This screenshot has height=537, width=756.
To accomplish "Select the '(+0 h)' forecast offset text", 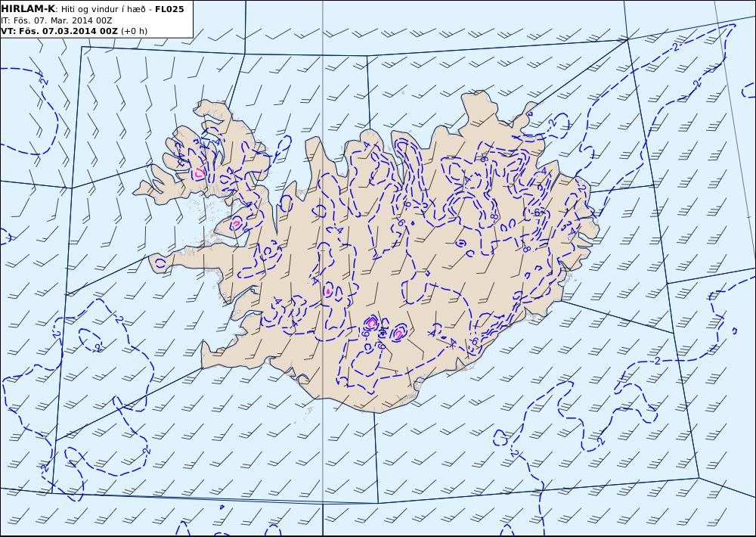I will [x=134, y=31].
